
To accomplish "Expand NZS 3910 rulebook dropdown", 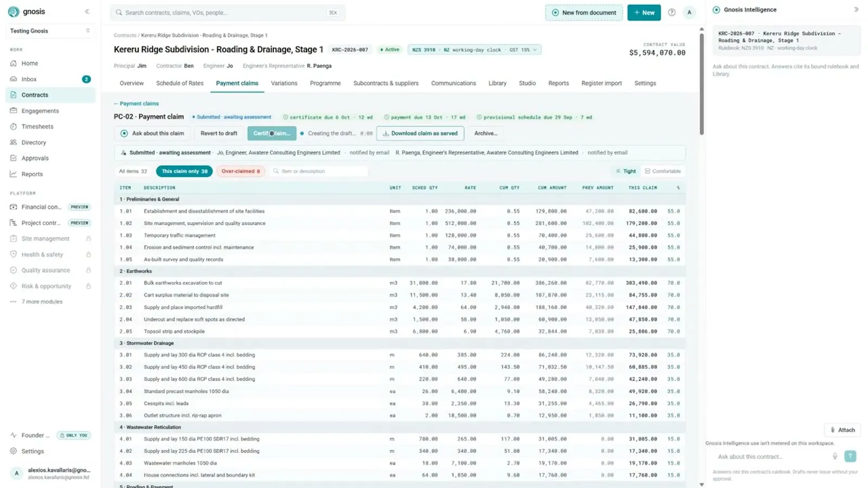I will [474, 50].
